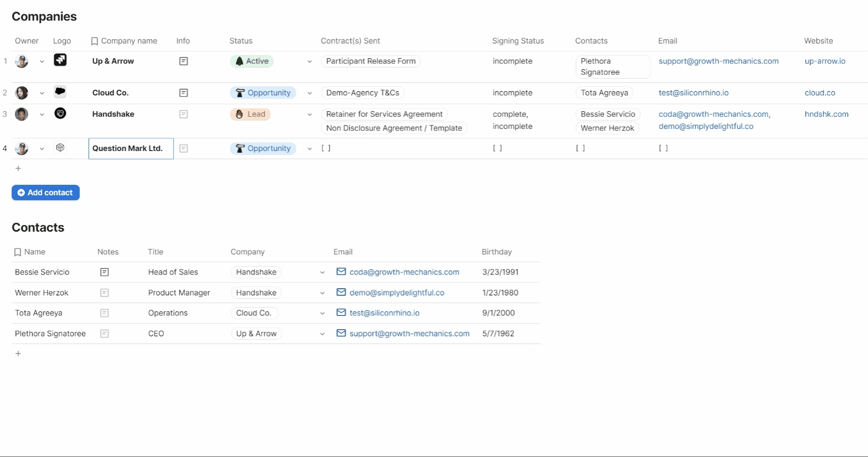Click the Non Disclosure Agreement / Template chip
This screenshot has width=868, height=457.
coord(394,128)
